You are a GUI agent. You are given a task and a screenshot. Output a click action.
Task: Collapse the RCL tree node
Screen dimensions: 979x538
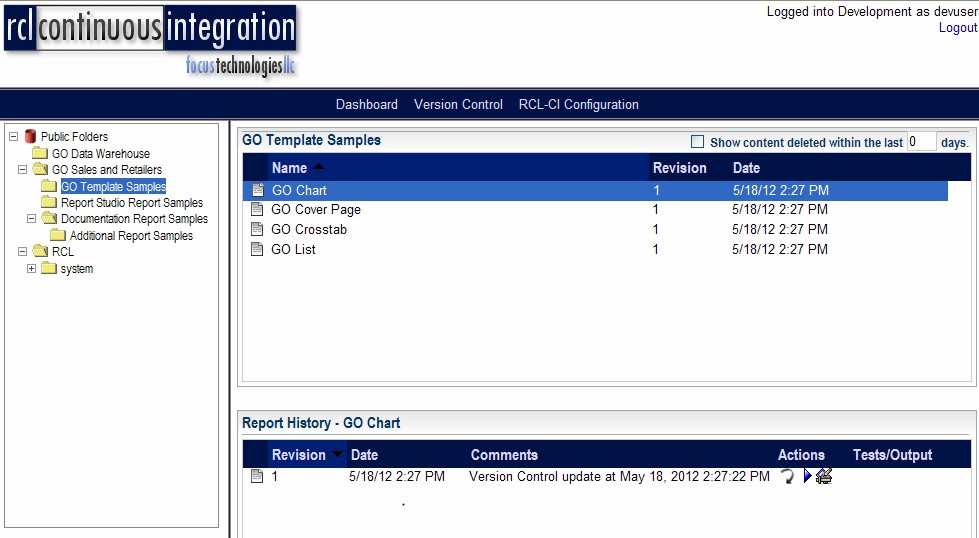pos(22,252)
